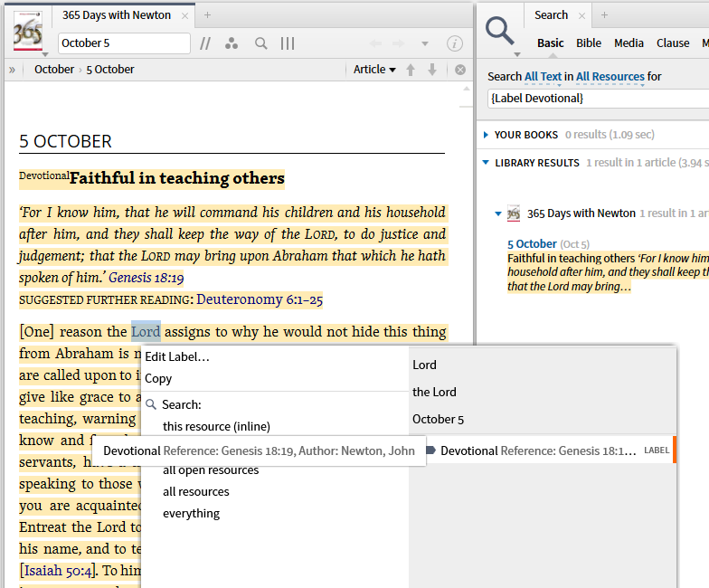This screenshot has height=588, width=709.
Task: Click the Faithful in teaching others heading
Action: click(x=177, y=178)
